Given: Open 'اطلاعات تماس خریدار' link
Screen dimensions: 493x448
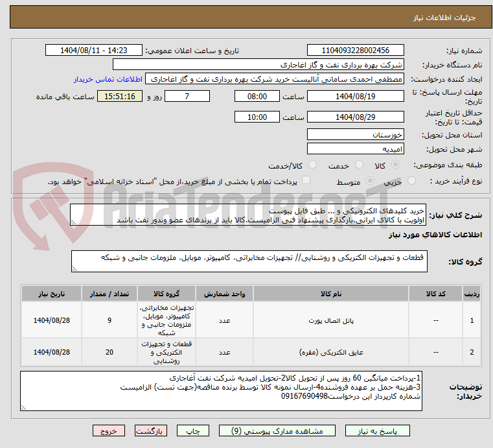Looking at the screenshot, I should (x=108, y=79).
